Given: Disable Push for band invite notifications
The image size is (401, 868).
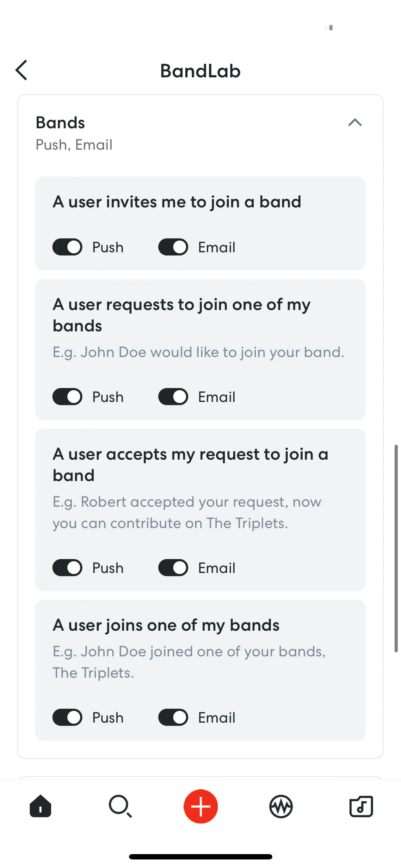Looking at the screenshot, I should pyautogui.click(x=67, y=247).
